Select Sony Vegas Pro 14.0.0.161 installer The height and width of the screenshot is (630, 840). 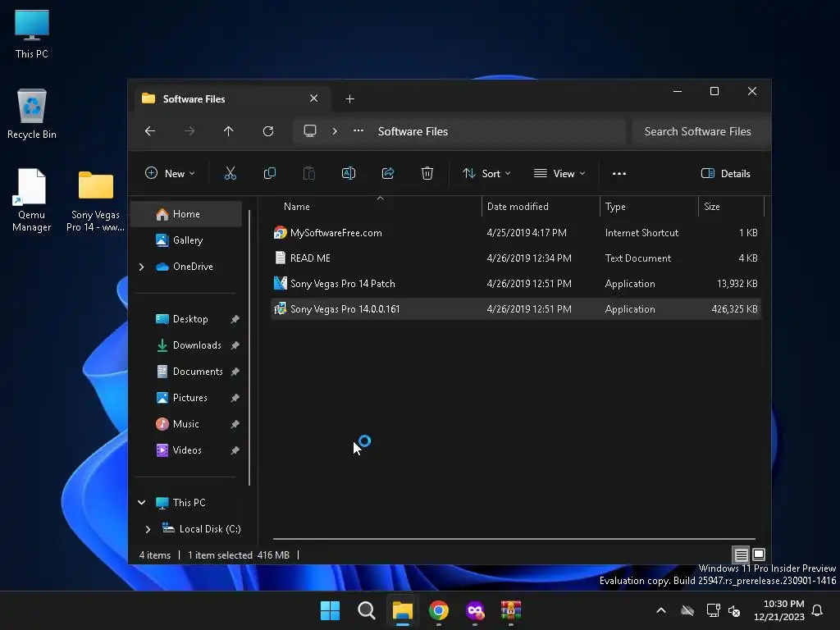pos(515,309)
